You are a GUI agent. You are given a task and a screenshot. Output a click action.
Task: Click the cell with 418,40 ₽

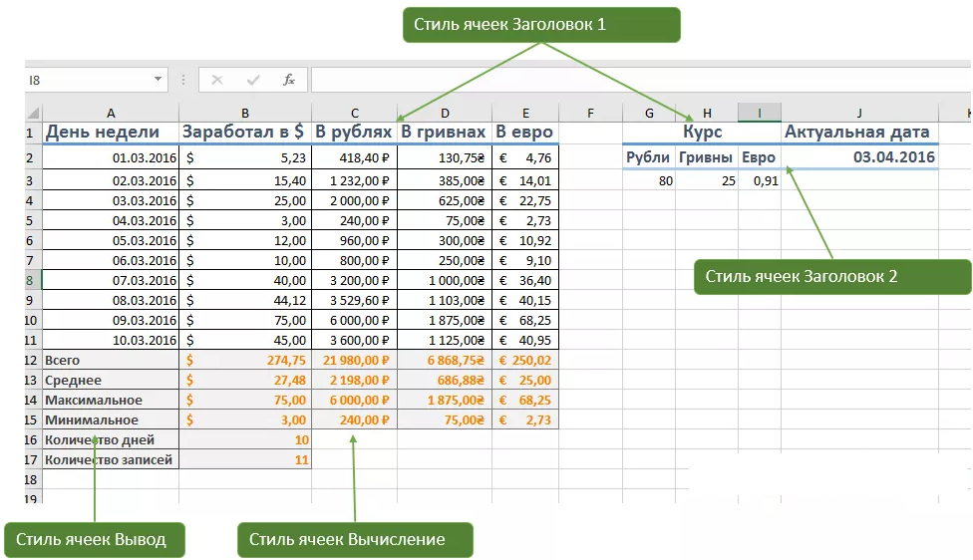pos(354,158)
